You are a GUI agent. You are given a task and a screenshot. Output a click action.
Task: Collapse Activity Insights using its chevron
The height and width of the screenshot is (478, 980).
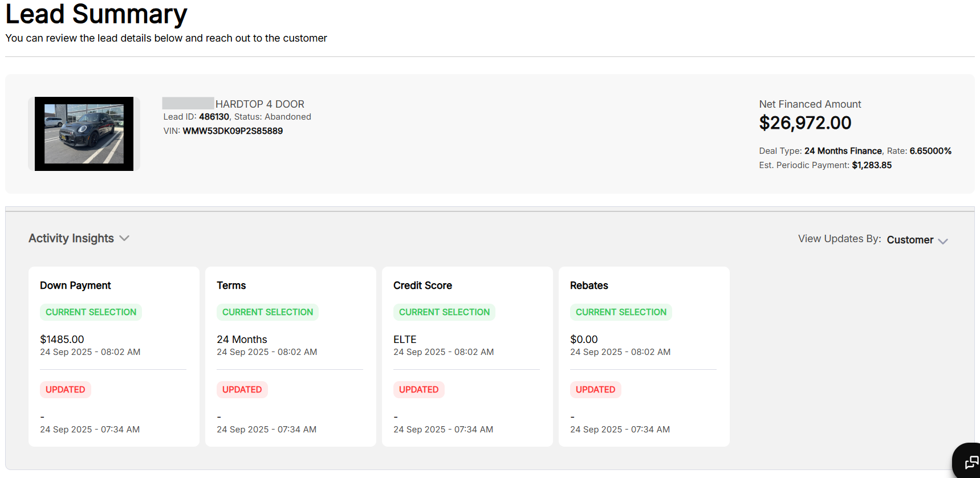click(x=124, y=238)
